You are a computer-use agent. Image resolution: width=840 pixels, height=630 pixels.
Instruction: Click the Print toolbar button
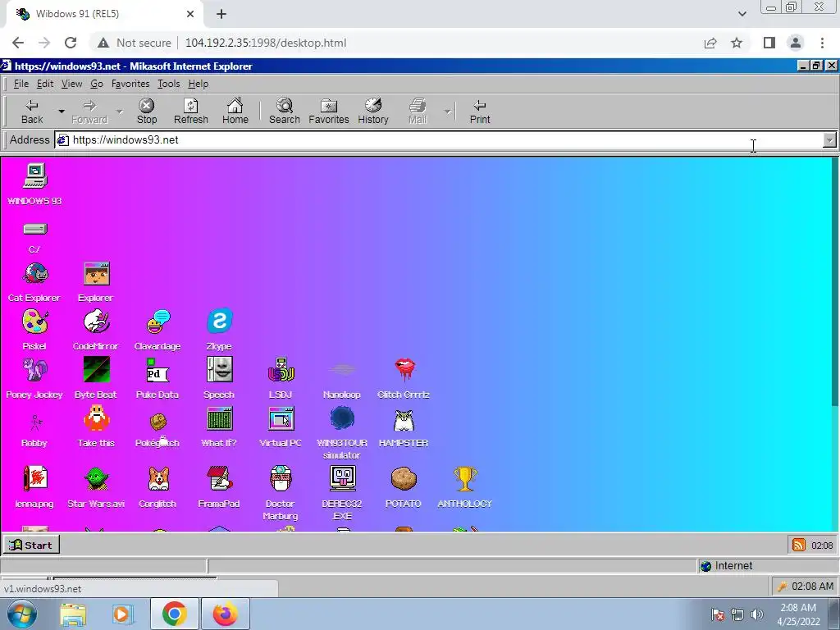(479, 112)
